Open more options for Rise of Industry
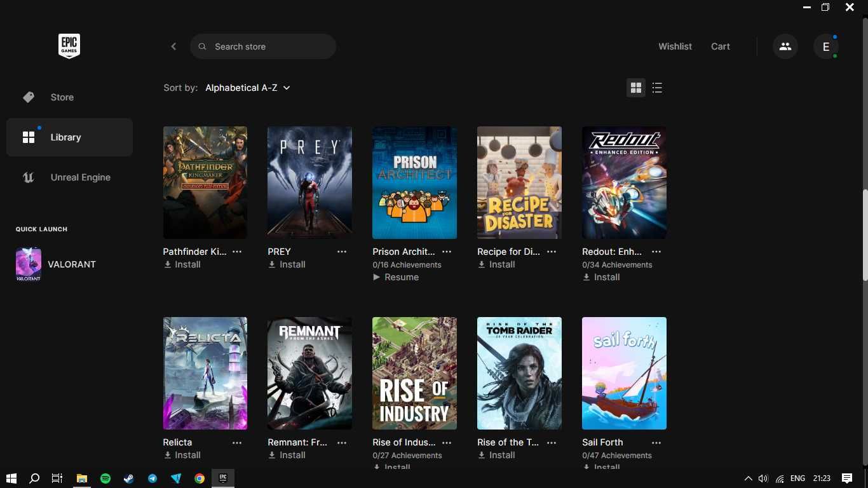This screenshot has width=868, height=488. pos(447,442)
